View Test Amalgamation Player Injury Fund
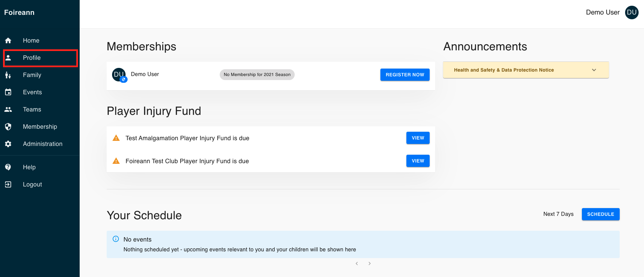This screenshot has height=277, width=644. point(418,138)
